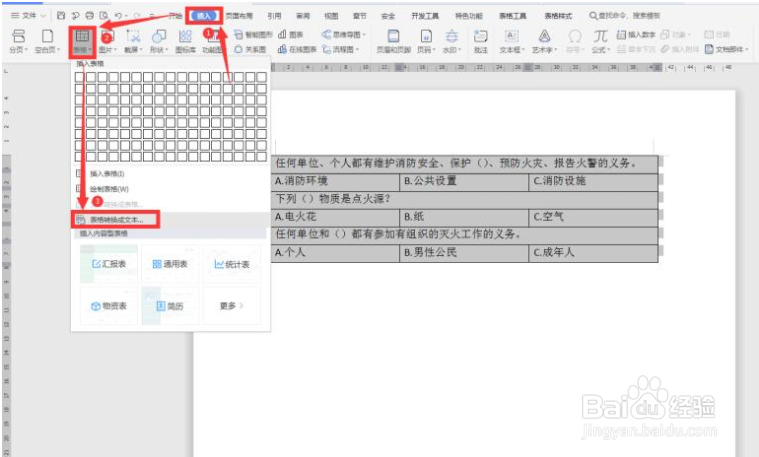This screenshot has width=759, height=457.
Task: Switch to the 开发工具 tab
Action: pyautogui.click(x=425, y=15)
